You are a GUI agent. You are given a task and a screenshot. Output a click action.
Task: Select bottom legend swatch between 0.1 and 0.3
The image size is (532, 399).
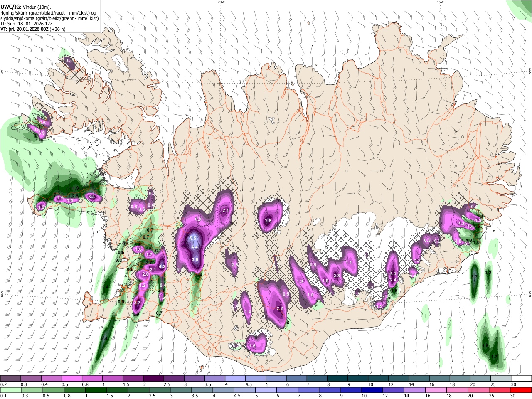coord(10,390)
